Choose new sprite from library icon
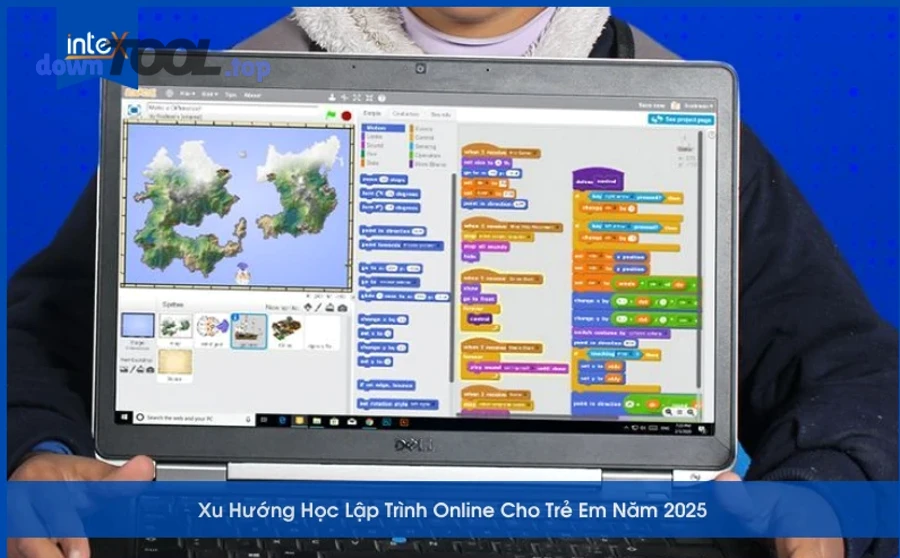 point(308,308)
